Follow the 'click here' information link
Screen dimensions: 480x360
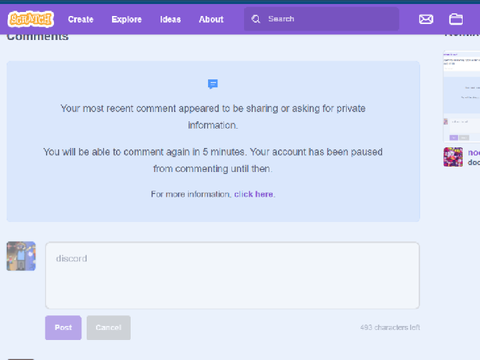coord(254,194)
